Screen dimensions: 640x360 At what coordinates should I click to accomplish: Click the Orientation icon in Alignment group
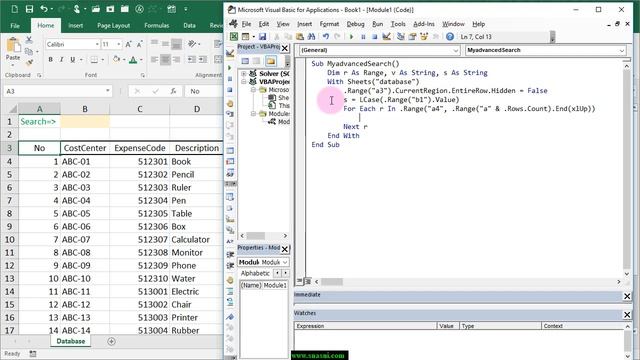point(192,44)
